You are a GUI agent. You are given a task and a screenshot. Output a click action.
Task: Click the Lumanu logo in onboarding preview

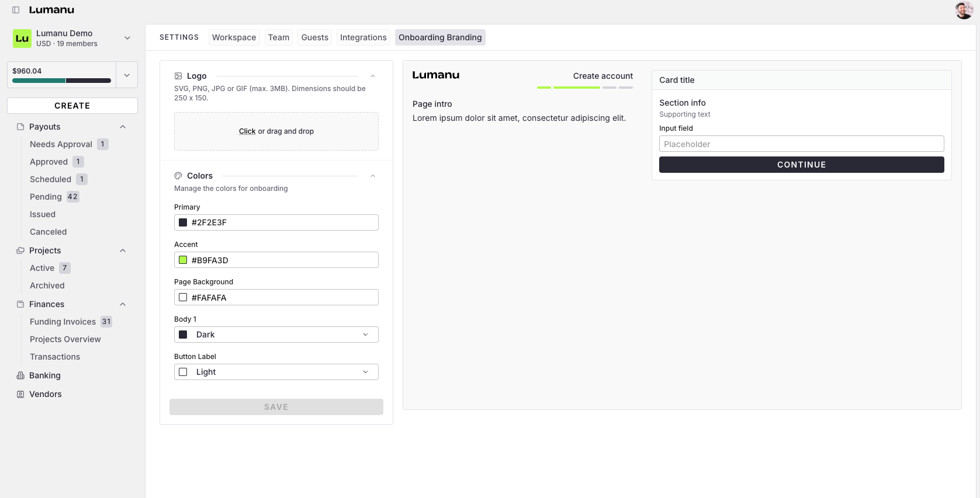436,75
